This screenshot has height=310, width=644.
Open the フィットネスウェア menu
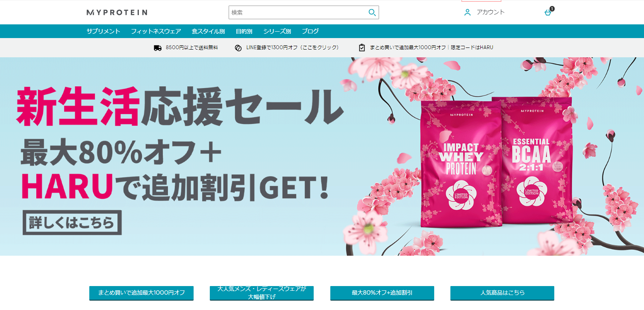coord(156,31)
